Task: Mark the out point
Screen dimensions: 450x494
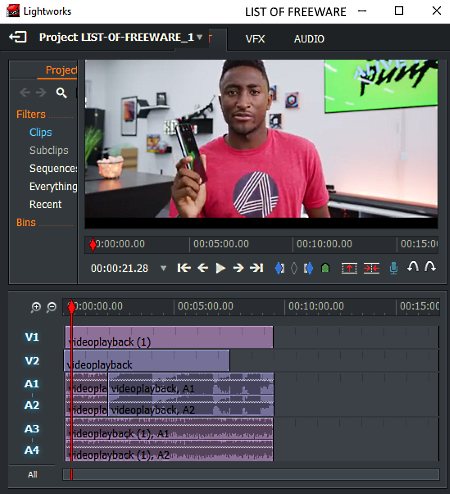Action: pyautogui.click(x=309, y=268)
